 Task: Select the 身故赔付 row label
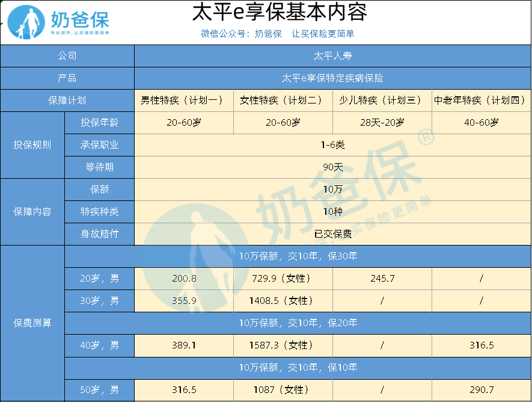click(99, 234)
